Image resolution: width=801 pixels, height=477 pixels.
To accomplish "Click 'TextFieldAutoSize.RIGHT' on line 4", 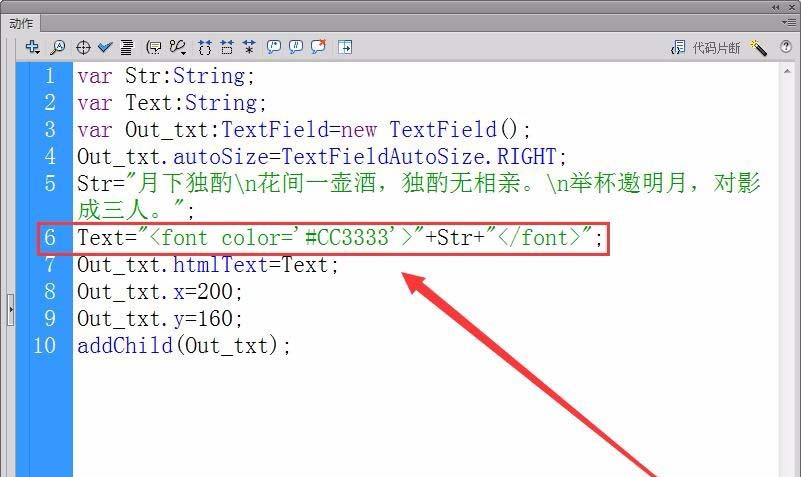I will click(x=418, y=157).
